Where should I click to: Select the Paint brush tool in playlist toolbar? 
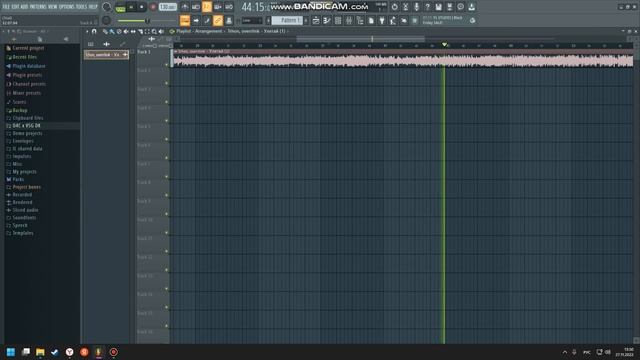coord(112,31)
